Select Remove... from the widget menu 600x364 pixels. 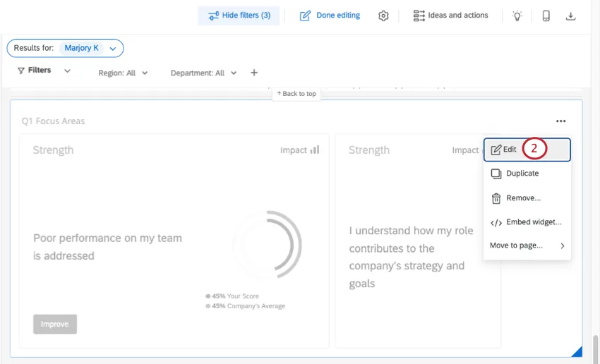pyautogui.click(x=523, y=198)
